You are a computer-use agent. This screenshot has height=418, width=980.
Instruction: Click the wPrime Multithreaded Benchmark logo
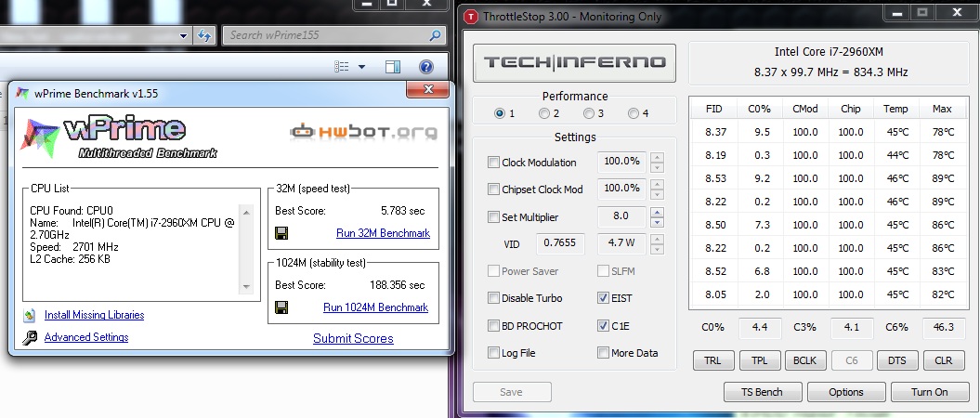119,136
